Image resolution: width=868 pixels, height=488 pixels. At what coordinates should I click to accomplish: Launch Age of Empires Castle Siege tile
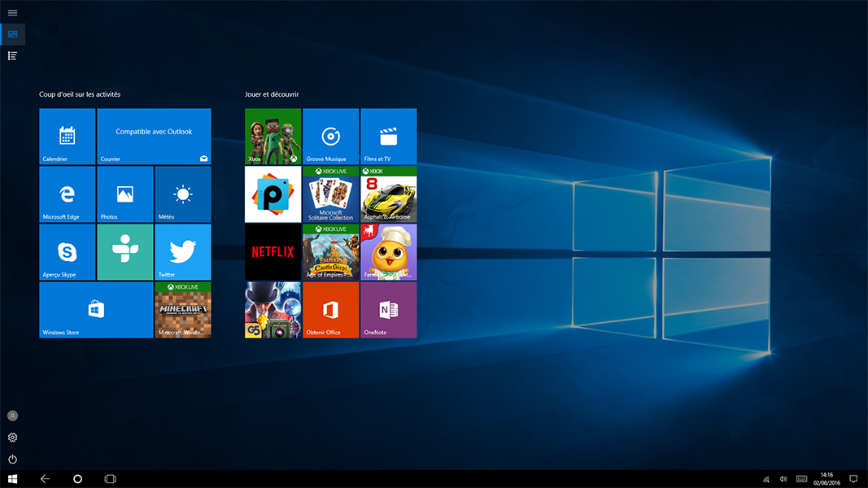(x=330, y=252)
